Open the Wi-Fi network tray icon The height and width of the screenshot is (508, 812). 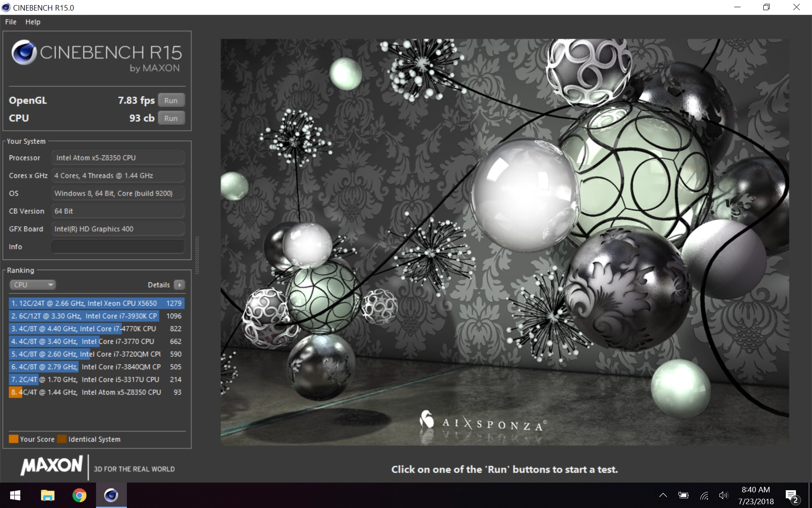point(704,495)
